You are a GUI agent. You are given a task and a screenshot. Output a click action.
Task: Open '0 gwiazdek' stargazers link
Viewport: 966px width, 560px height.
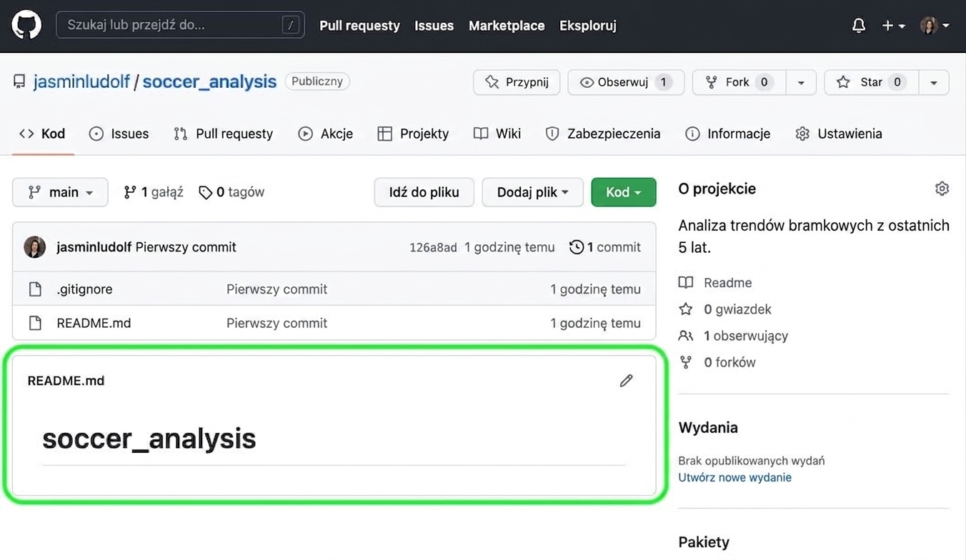point(725,309)
